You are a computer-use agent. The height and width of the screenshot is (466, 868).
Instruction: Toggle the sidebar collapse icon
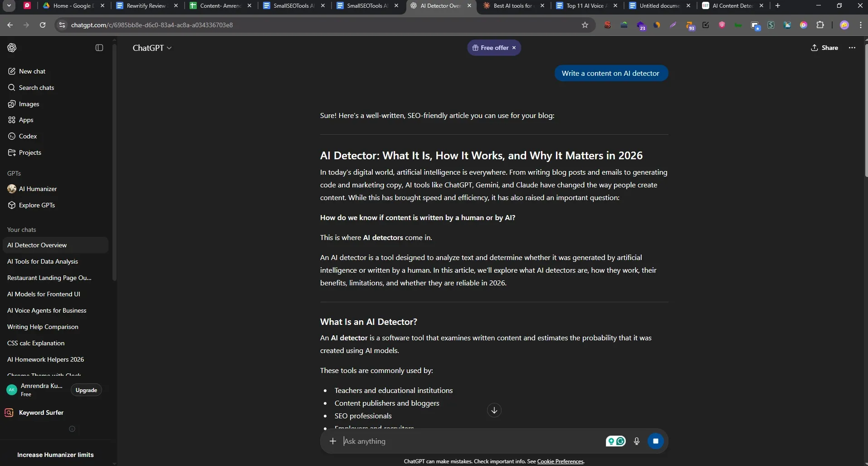(99, 48)
